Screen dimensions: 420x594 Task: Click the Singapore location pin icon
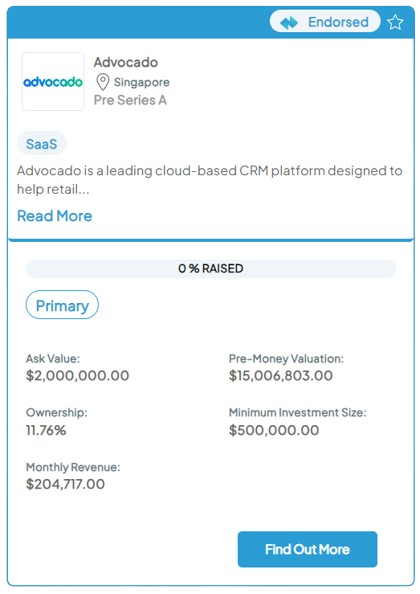click(x=103, y=82)
